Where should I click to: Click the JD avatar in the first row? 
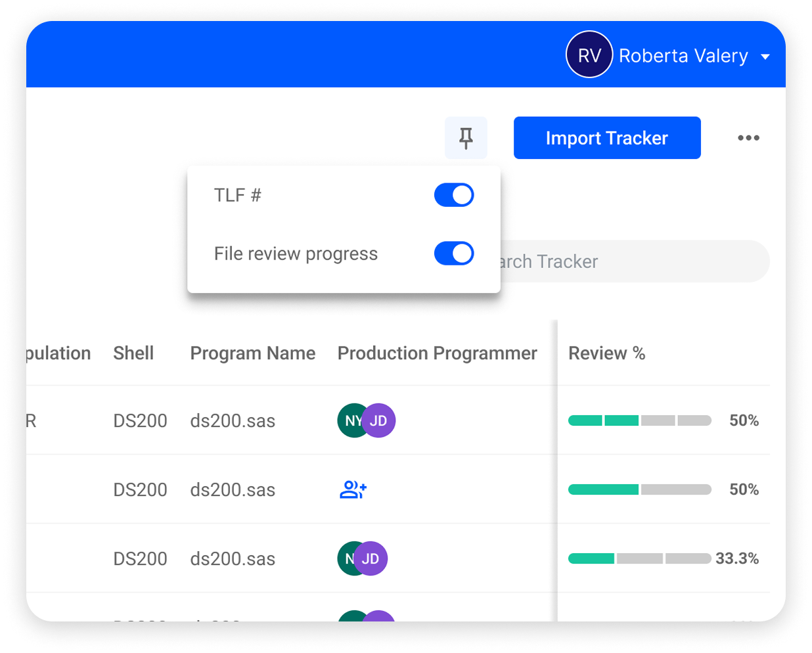(x=378, y=420)
